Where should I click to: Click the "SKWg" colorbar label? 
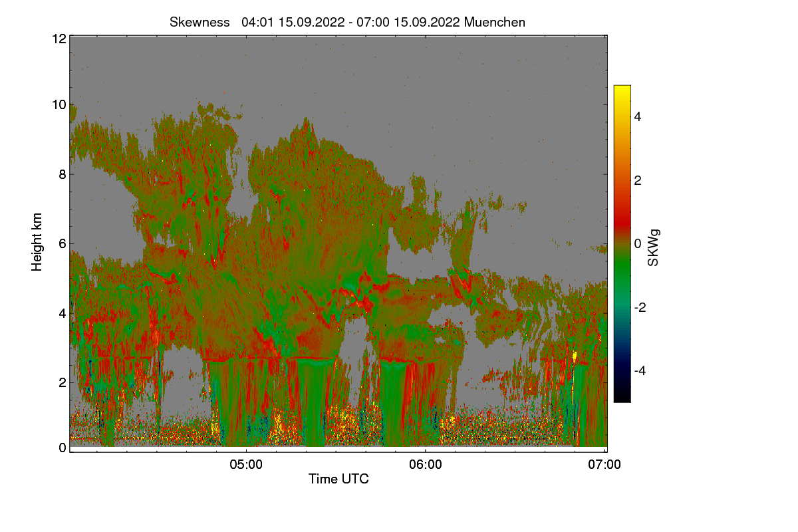click(654, 248)
